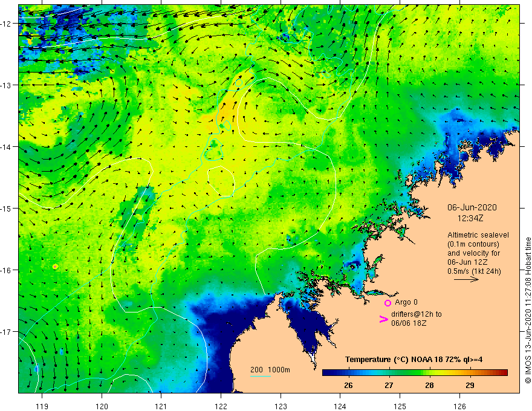Click the latitude -14 axis label
The image size is (532, 411).
click(x=6, y=147)
